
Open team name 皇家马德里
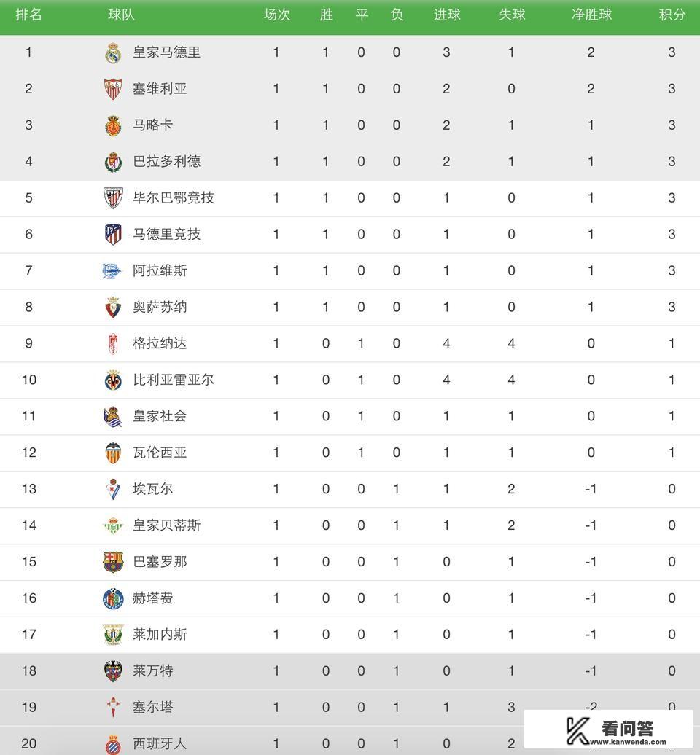(166, 52)
